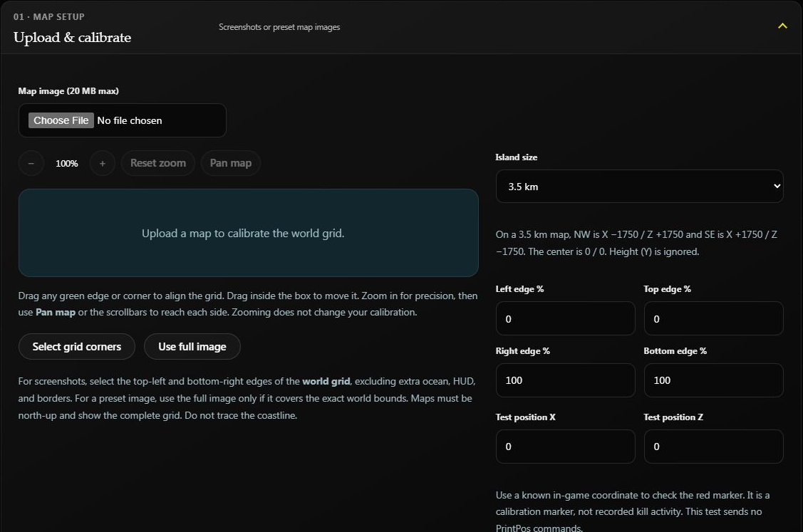Click the bold "Pan map" text in instructions

coord(56,313)
